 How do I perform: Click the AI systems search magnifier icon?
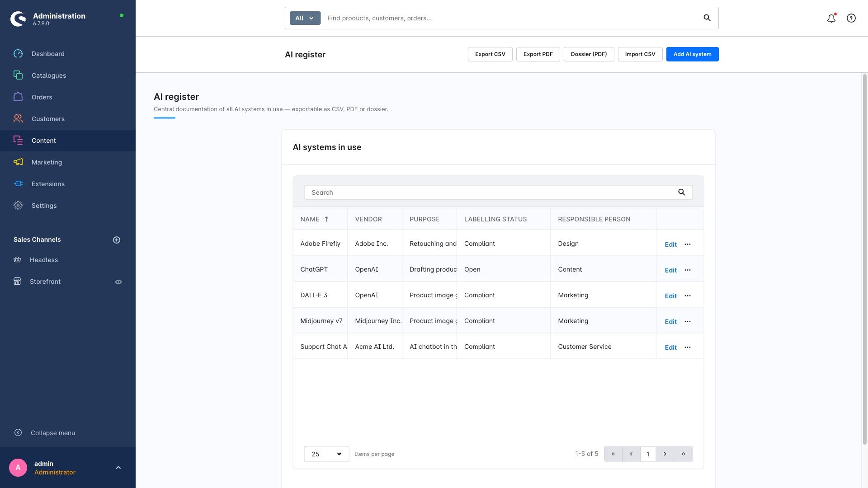coord(682,192)
